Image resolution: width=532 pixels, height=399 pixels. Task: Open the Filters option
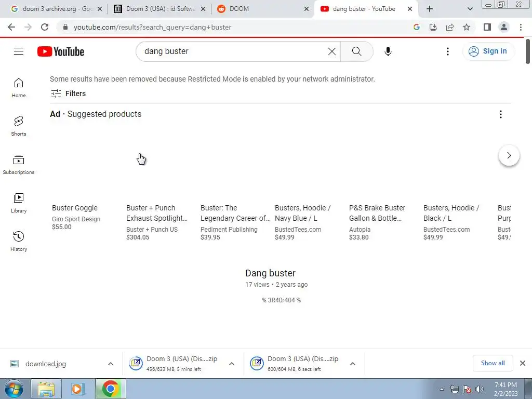[68, 94]
